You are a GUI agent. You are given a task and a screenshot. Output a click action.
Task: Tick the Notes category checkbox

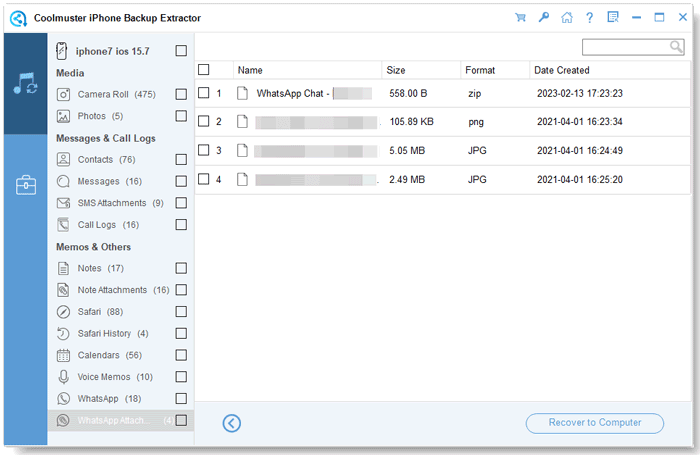click(181, 268)
